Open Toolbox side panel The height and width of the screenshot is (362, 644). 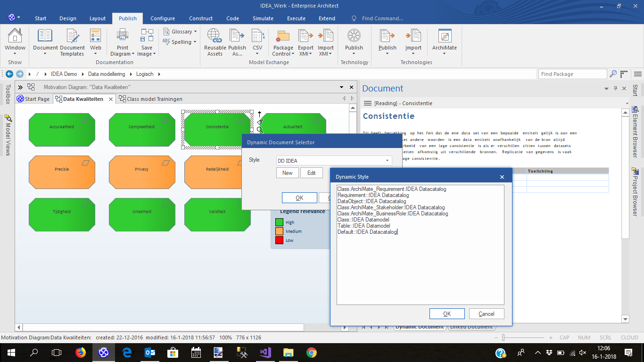8,94
